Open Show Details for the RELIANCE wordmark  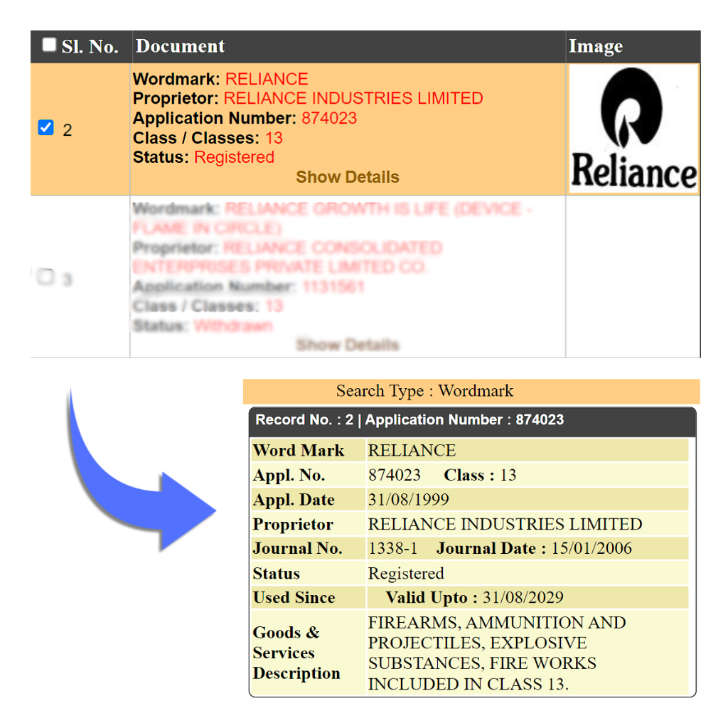tap(347, 177)
